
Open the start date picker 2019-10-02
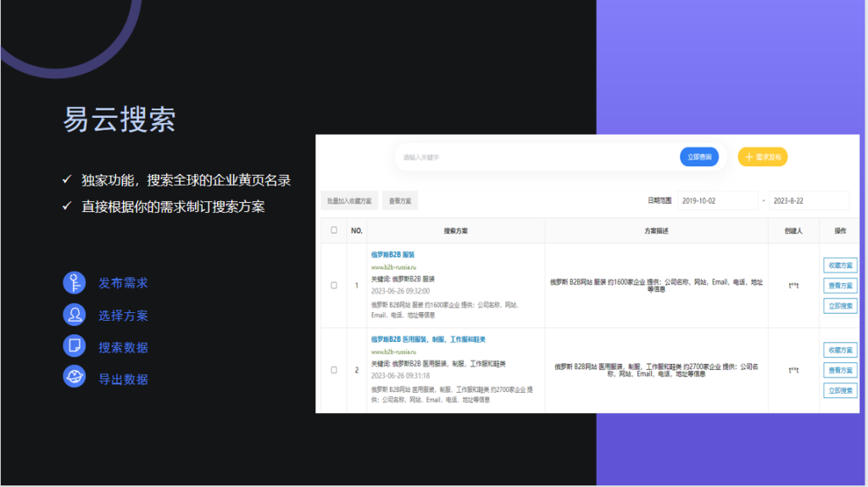pyautogui.click(x=716, y=201)
